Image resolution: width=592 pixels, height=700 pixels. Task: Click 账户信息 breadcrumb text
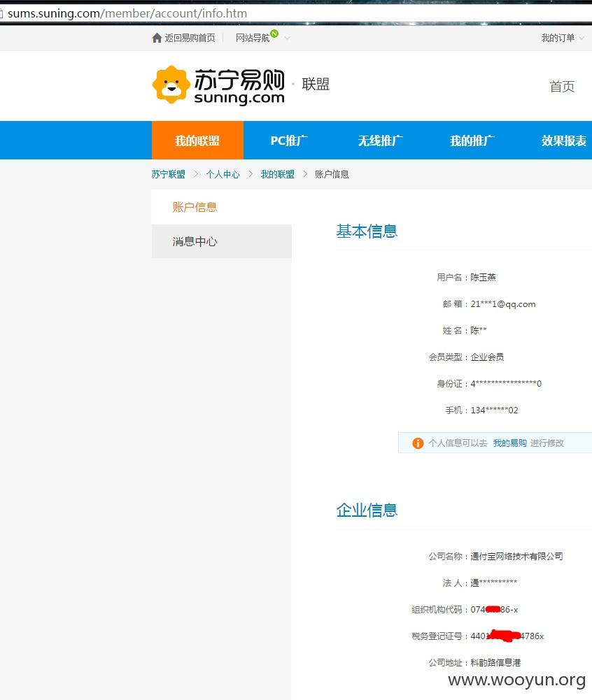click(332, 174)
